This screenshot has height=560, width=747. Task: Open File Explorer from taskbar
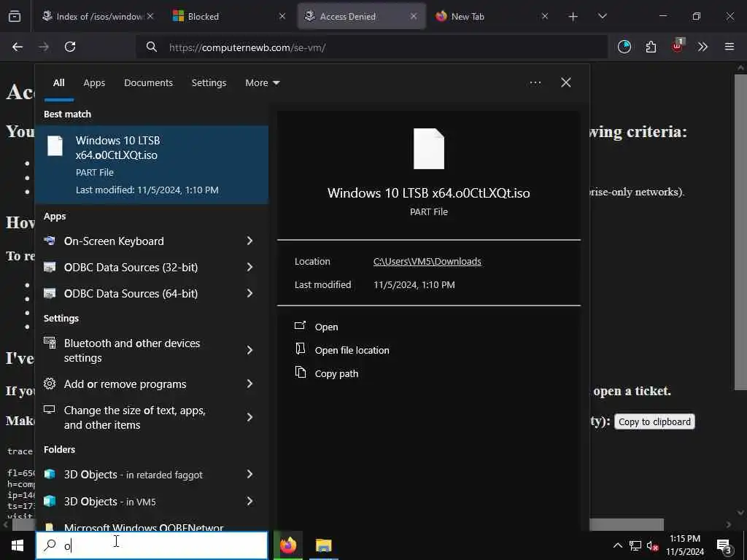click(x=323, y=545)
